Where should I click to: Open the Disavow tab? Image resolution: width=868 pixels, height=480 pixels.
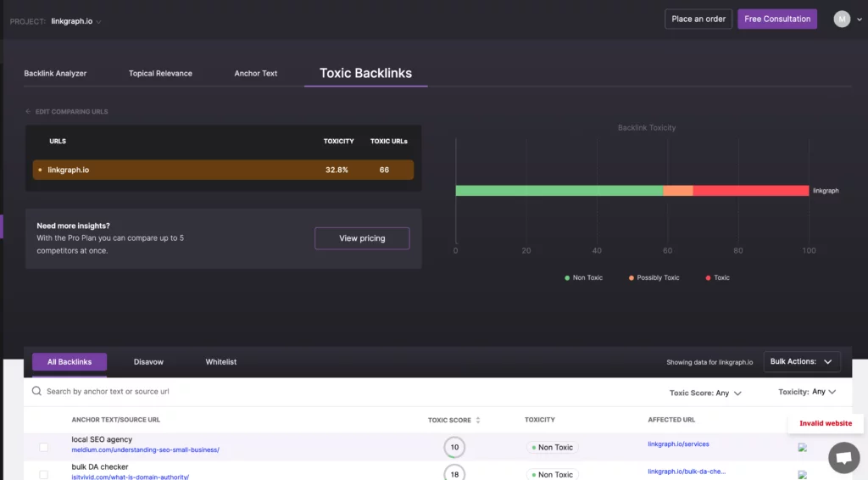[x=148, y=362]
